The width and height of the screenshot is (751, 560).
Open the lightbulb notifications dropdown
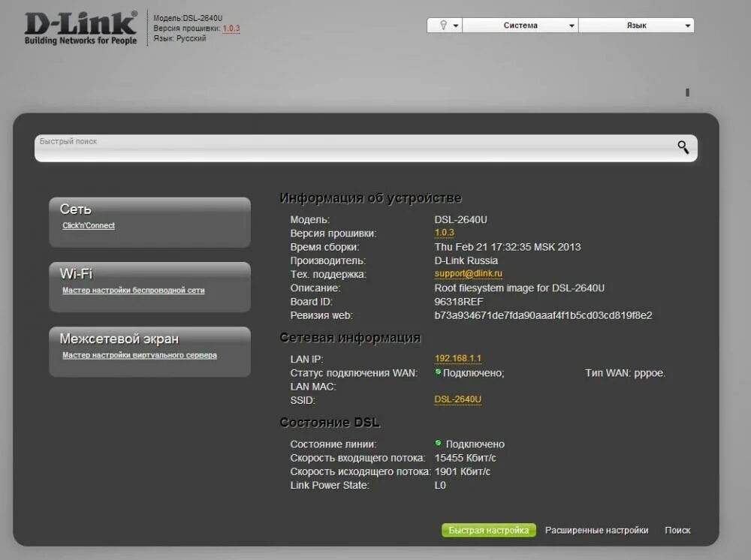445,26
